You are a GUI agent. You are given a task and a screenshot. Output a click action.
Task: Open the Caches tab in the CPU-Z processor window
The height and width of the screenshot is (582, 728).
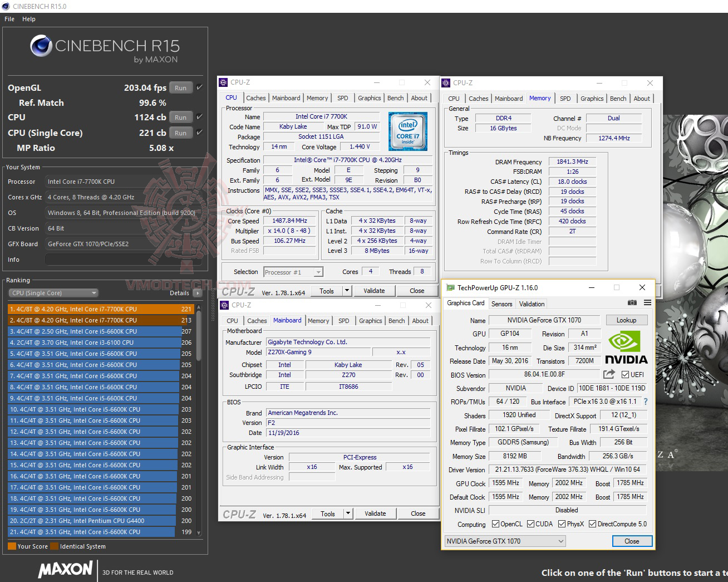pos(256,98)
